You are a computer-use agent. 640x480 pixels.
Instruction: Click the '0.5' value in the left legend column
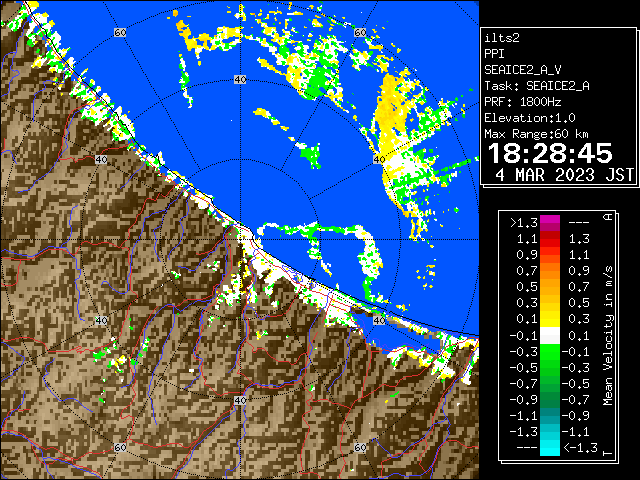pos(527,287)
